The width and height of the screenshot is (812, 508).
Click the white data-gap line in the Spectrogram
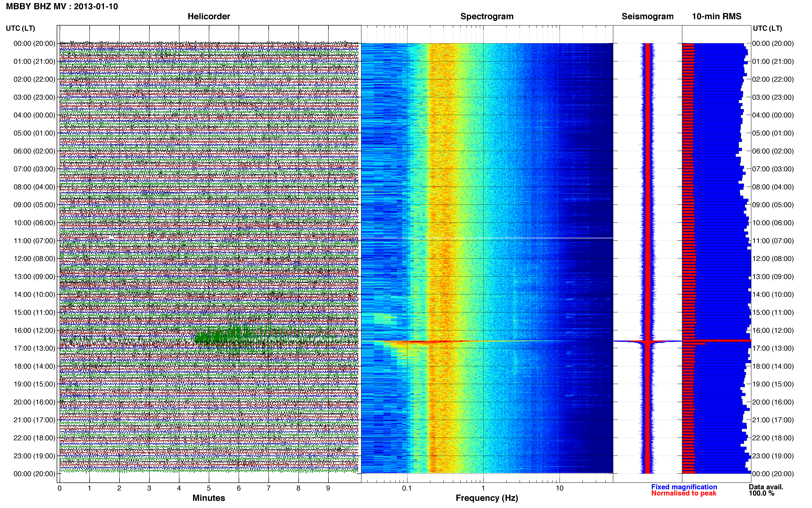point(487,238)
